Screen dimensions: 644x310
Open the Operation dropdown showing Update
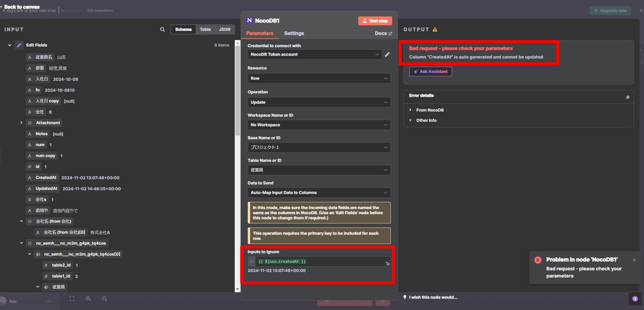(319, 102)
